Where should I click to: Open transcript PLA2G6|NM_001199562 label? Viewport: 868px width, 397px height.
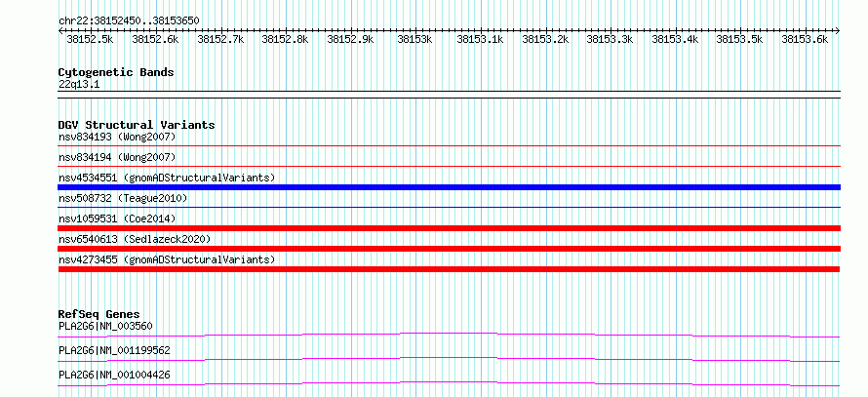pyautogui.click(x=114, y=350)
